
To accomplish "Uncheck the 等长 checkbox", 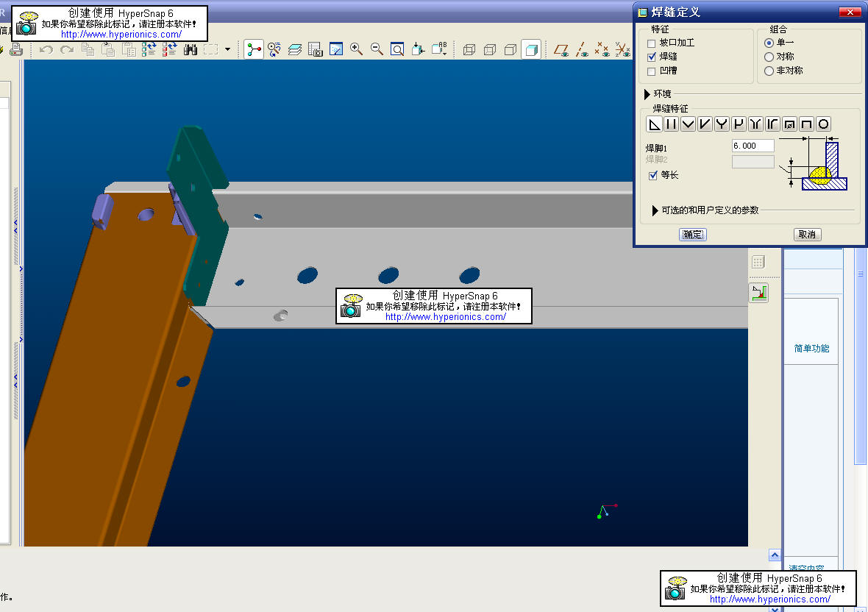I will 653,175.
